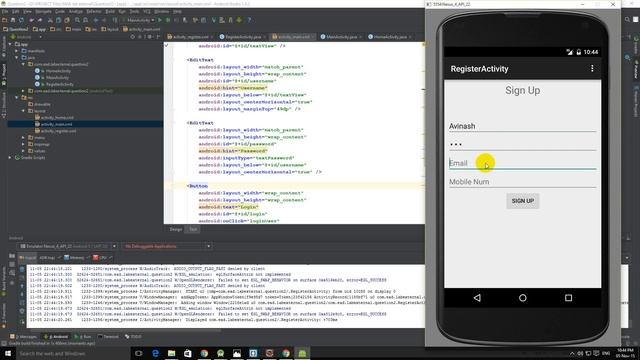This screenshot has width=640, height=360.
Task: Open the AVD Manager toolbar icon
Action: click(222, 20)
